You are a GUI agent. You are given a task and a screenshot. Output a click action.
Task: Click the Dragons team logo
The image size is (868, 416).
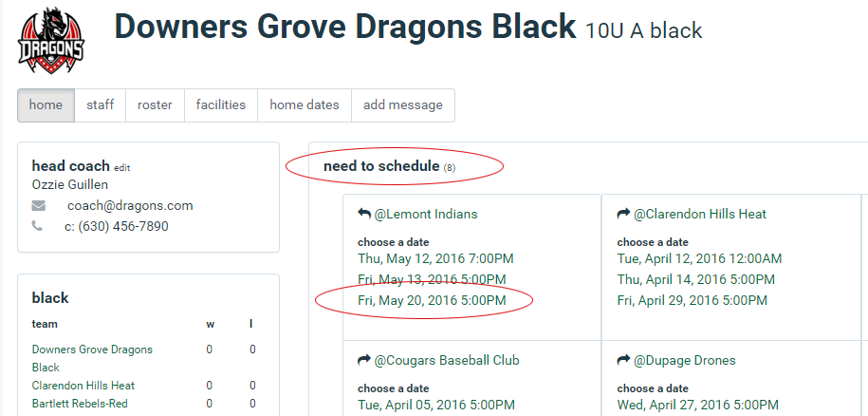(x=51, y=40)
